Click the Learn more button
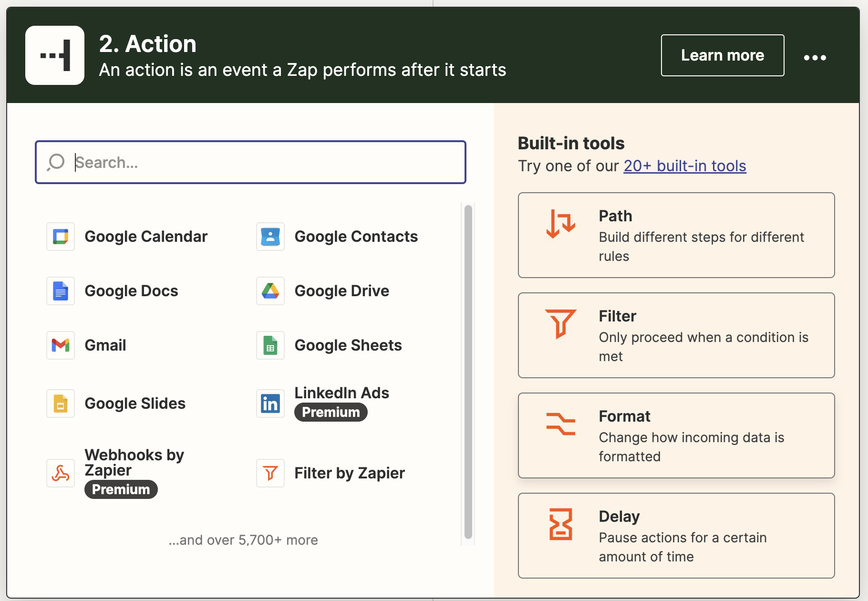The image size is (868, 601). pyautogui.click(x=723, y=55)
